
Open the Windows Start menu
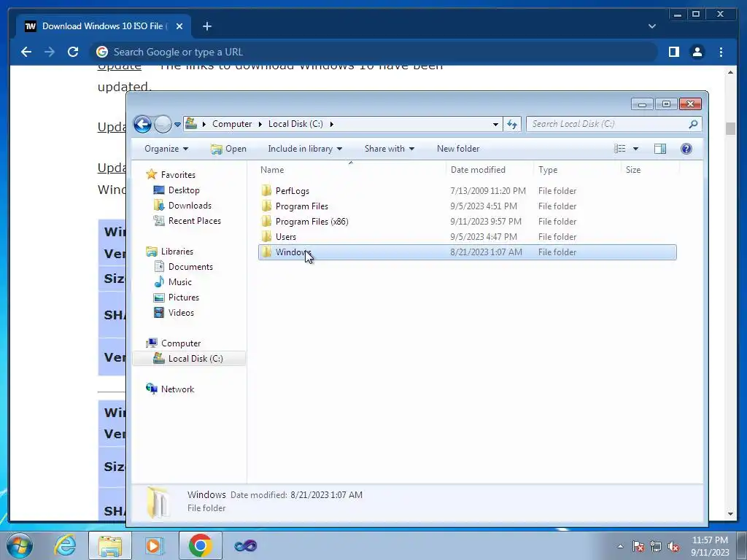19,545
